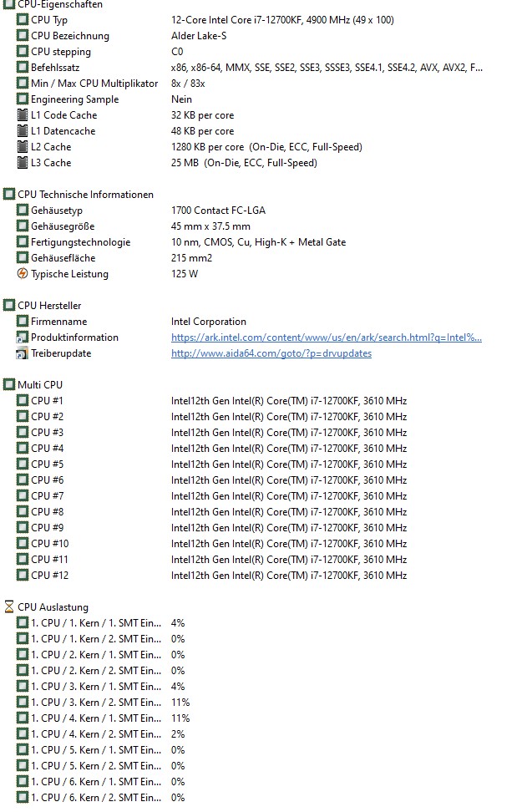Select the Nein value for Engineering Sample

tap(181, 99)
